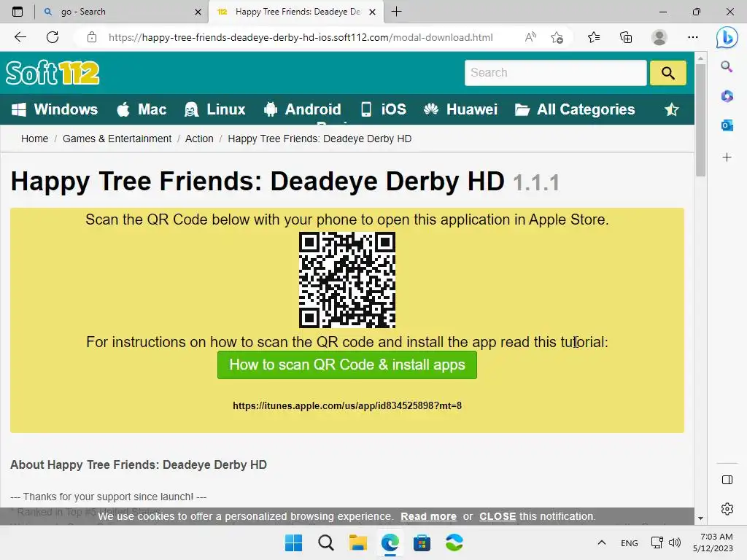Click the QR code image
This screenshot has width=747, height=560.
pyautogui.click(x=347, y=280)
